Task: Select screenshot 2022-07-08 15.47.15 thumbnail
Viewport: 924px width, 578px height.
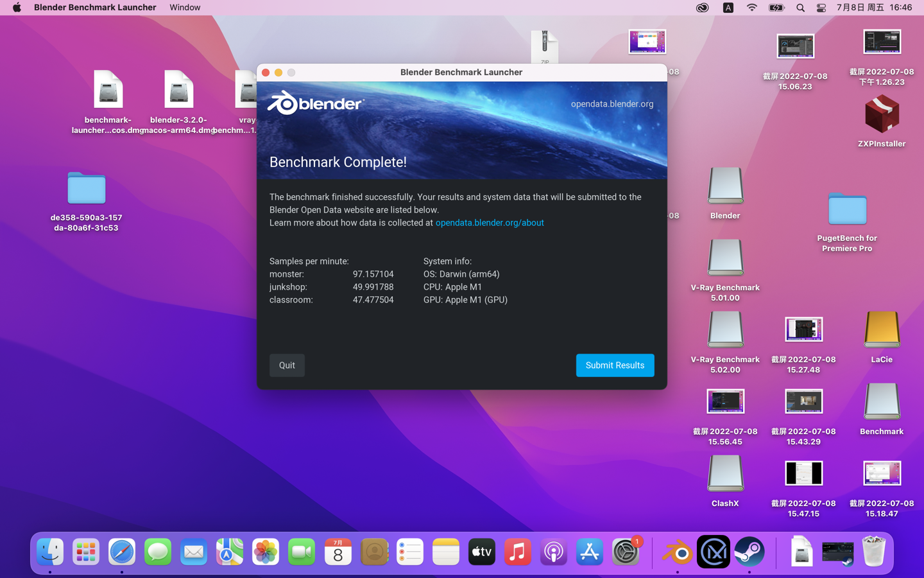Action: tap(803, 473)
